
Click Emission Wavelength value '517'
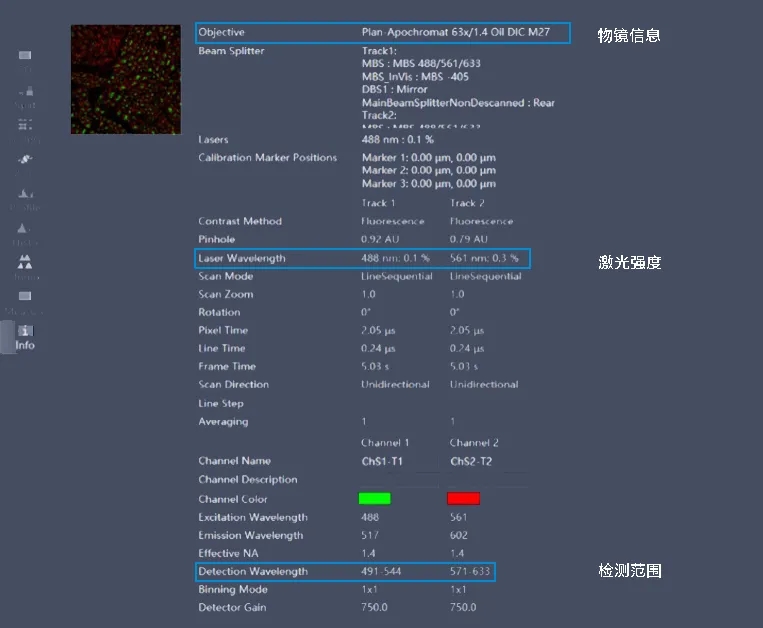coord(370,536)
